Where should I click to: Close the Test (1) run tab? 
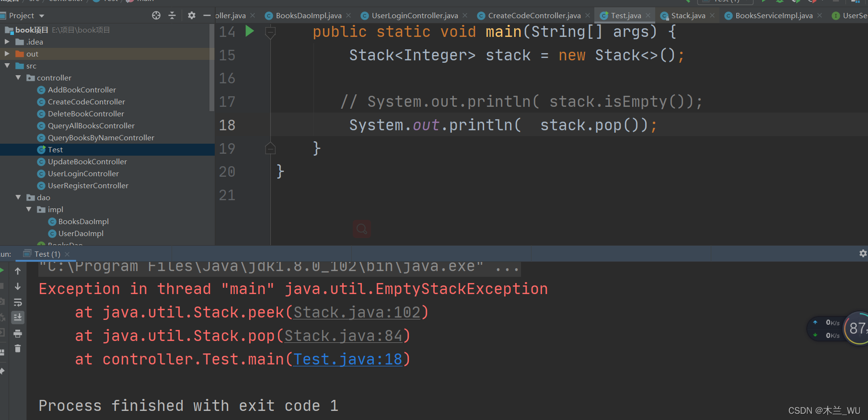pyautogui.click(x=67, y=254)
